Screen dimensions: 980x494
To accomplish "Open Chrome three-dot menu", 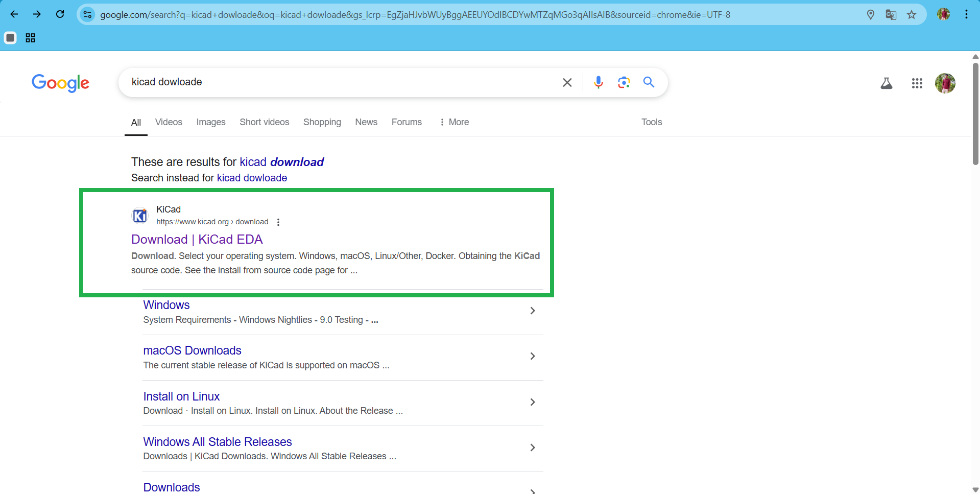I will click(x=966, y=14).
